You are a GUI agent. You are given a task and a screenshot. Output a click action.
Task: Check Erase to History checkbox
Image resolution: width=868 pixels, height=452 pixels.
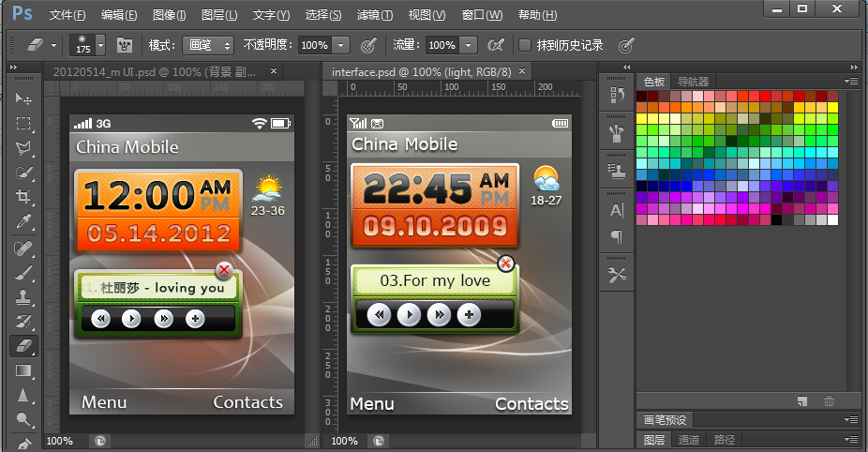[524, 45]
